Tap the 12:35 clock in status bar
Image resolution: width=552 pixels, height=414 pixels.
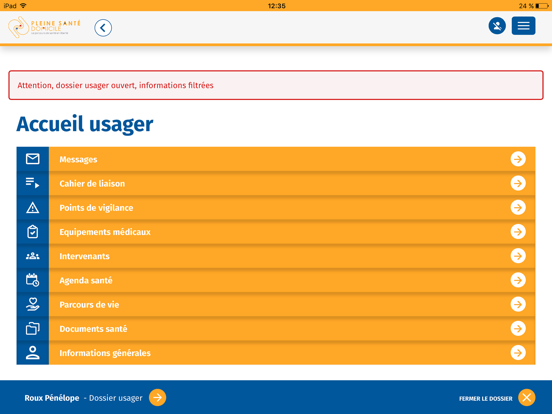[276, 6]
